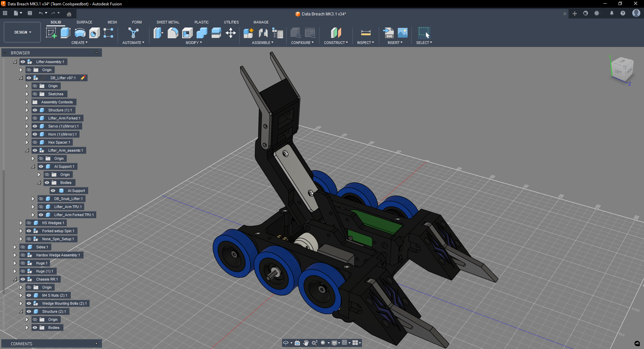
Task: Open the Help question mark
Action: (623, 13)
